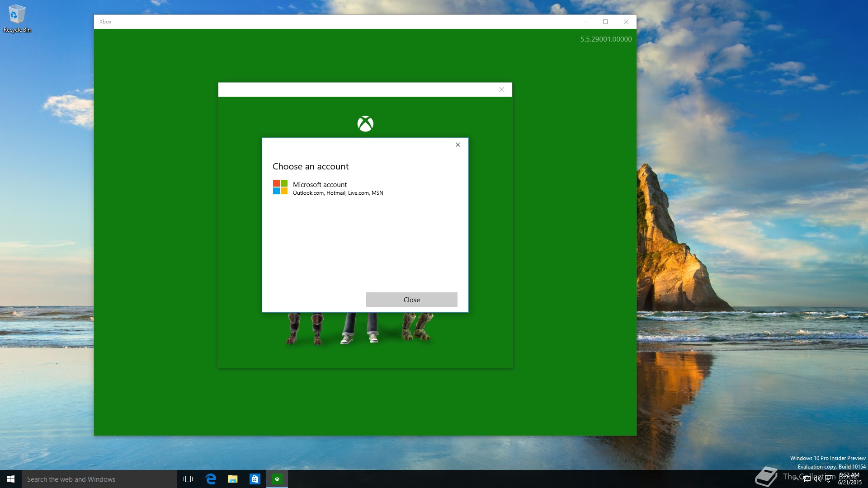The width and height of the screenshot is (868, 488).
Task: Click the 'Search the web and Windows' box
Action: coord(99,479)
